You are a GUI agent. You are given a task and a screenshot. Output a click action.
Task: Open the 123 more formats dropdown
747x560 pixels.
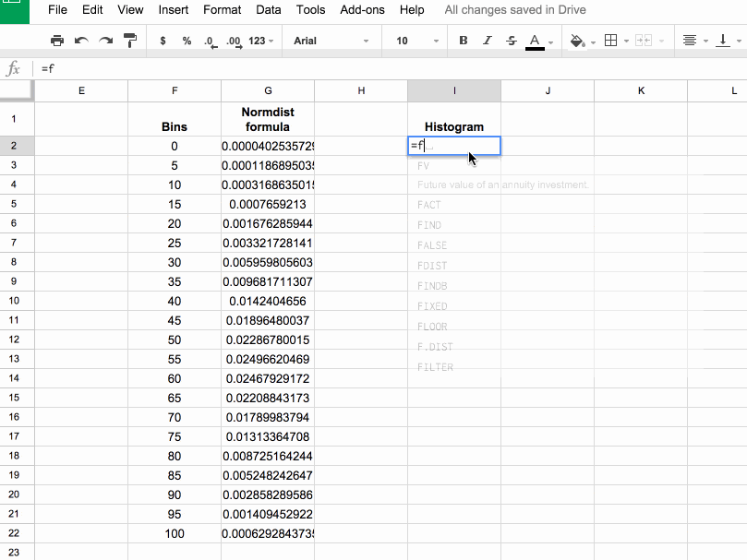(x=260, y=41)
